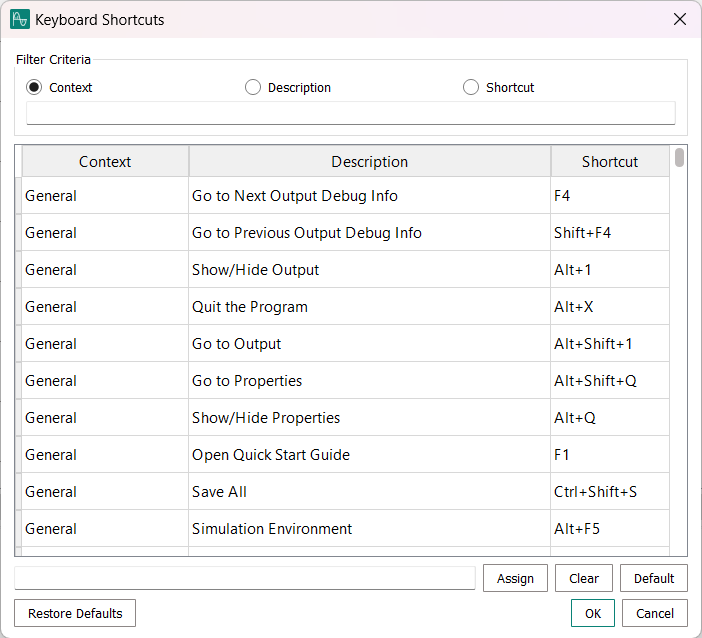Screen dimensions: 702x638
Task: Click General context cell for Quit the Program
Action: [105, 307]
